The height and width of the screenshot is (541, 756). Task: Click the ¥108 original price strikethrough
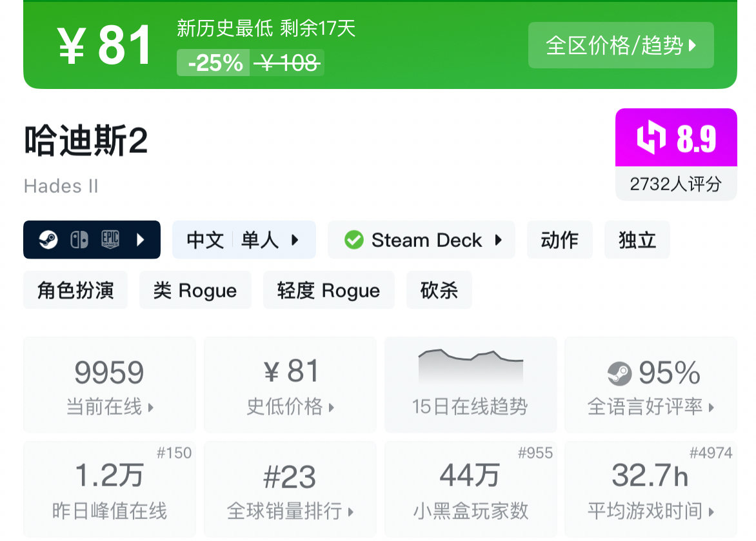[288, 63]
